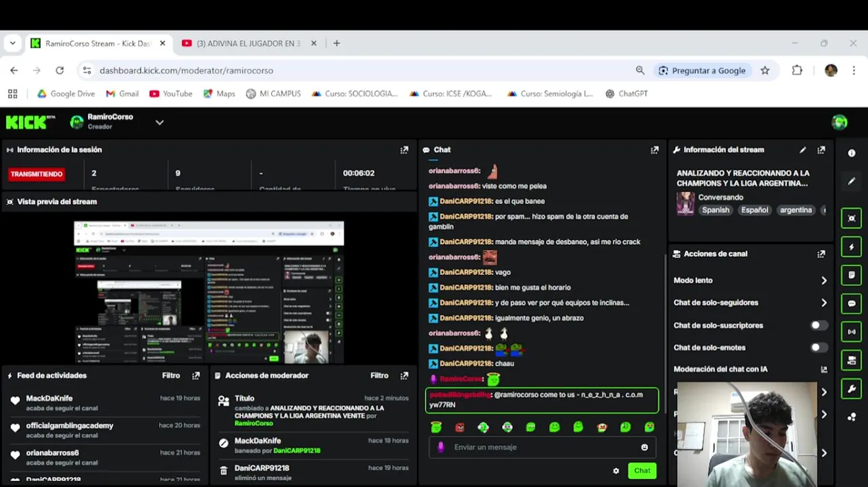Click DaniCARP91218 link in baneado por entry
Image resolution: width=868 pixels, height=487 pixels.
point(297,450)
